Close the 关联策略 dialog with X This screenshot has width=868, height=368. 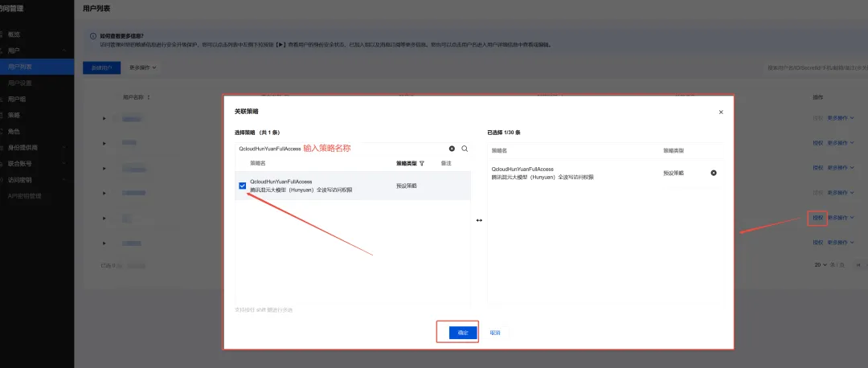coord(721,112)
